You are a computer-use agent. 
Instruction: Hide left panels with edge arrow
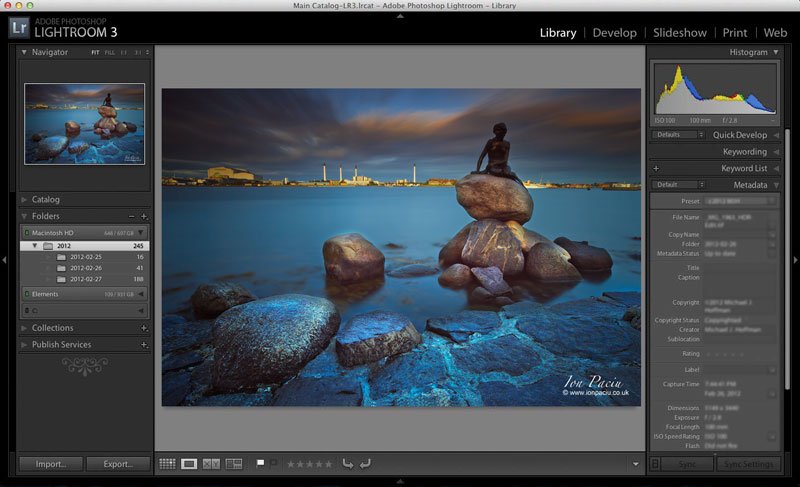4,260
